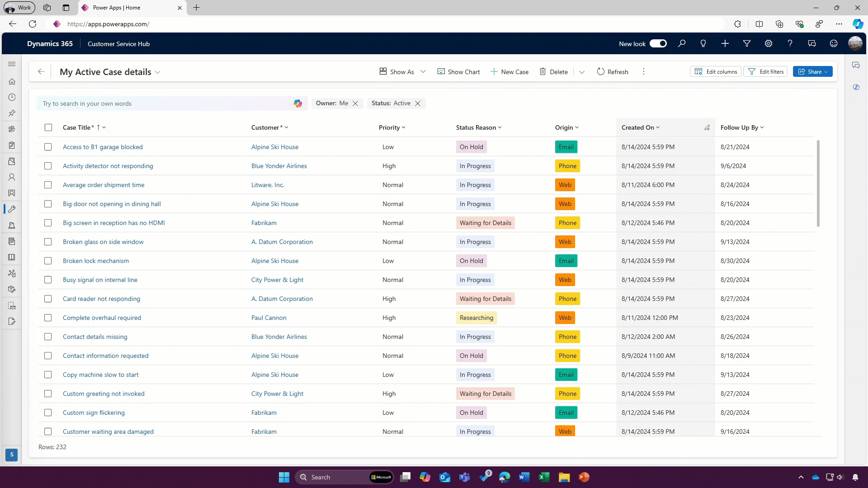Open the Cases wrench icon in sidebar

tap(12, 209)
